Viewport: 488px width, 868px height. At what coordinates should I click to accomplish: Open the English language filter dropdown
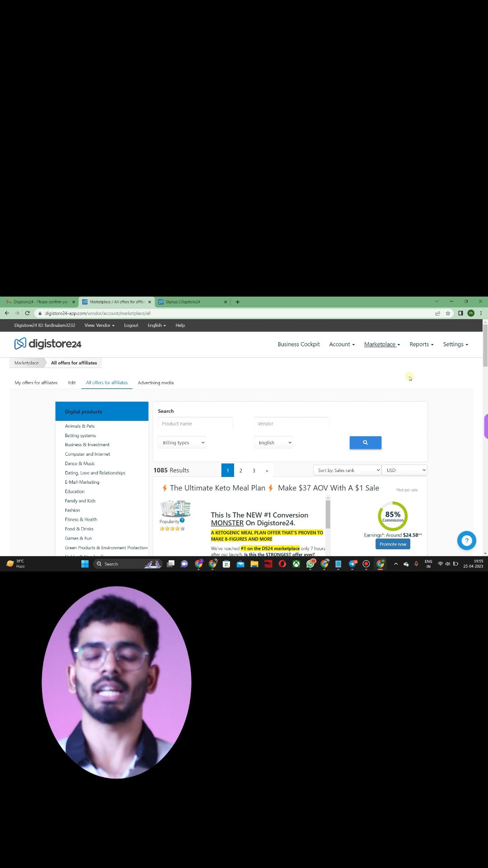pos(273,443)
